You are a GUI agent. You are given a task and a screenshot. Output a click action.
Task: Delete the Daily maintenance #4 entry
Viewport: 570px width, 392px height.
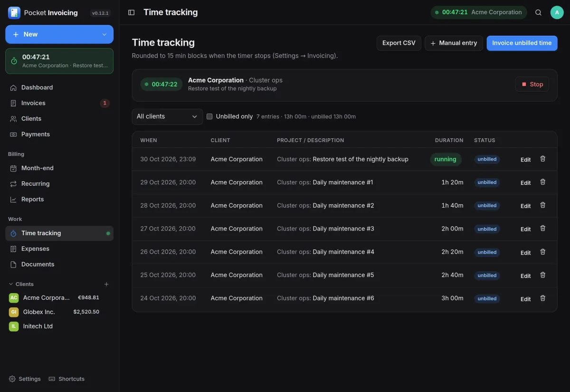pyautogui.click(x=543, y=252)
